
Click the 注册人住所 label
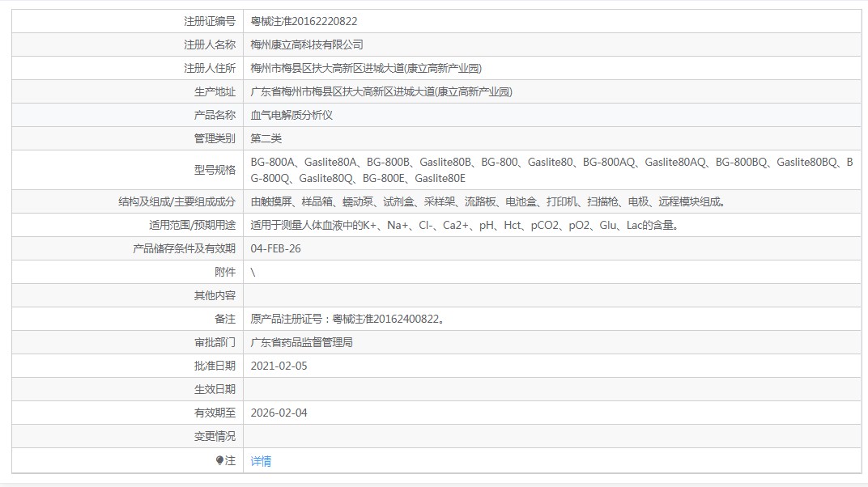click(210, 69)
